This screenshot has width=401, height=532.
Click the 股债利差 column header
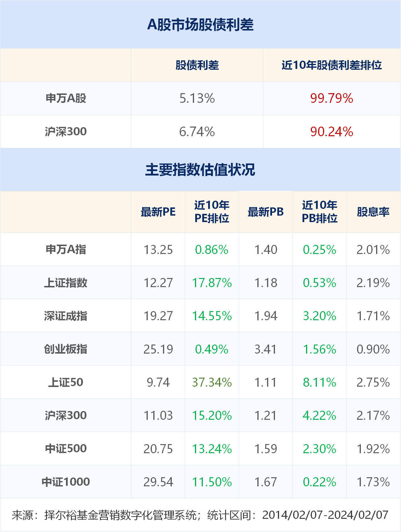197,65
